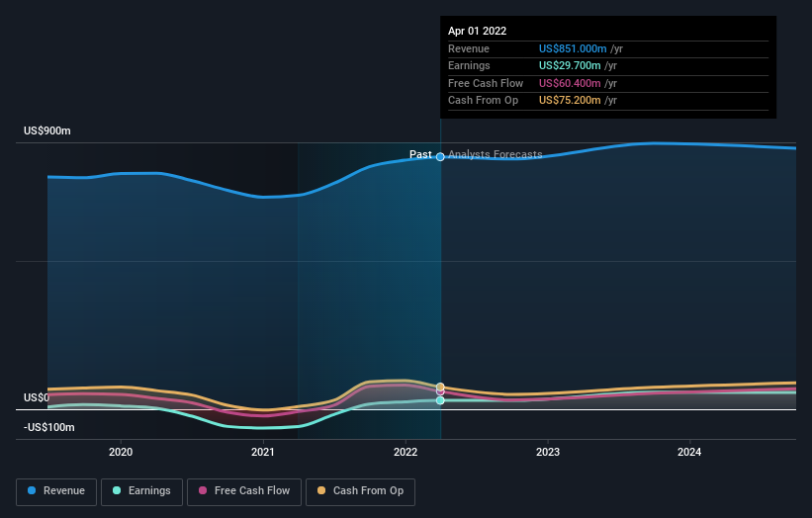Click the Revenue row label in tooltip
This screenshot has height=518, width=812.
coord(469,48)
